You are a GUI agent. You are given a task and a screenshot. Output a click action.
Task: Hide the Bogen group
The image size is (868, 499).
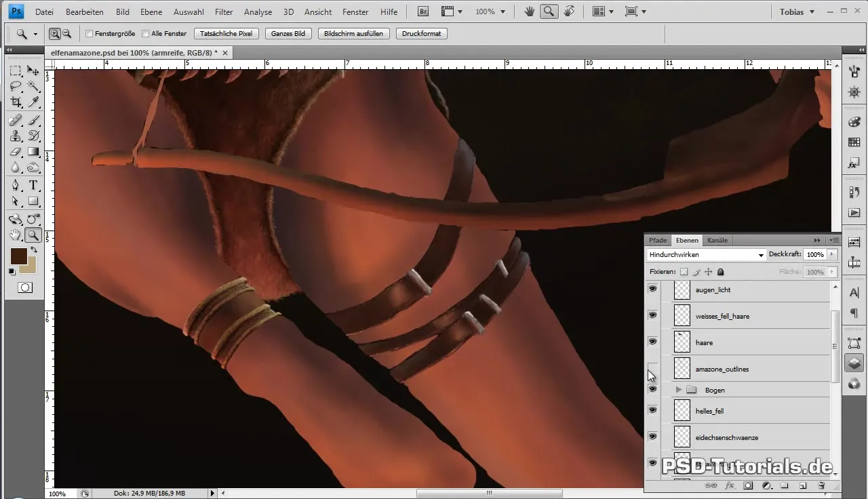tap(652, 390)
